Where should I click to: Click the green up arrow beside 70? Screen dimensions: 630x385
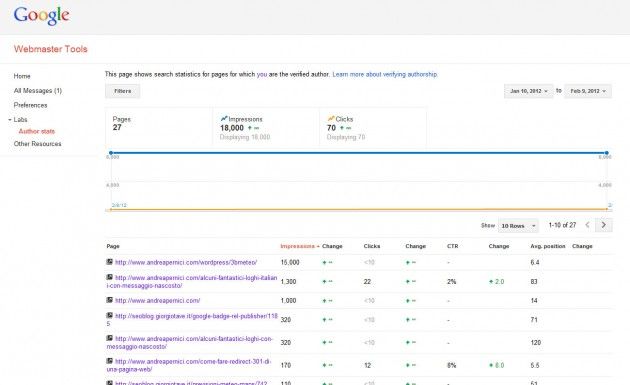[342, 128]
